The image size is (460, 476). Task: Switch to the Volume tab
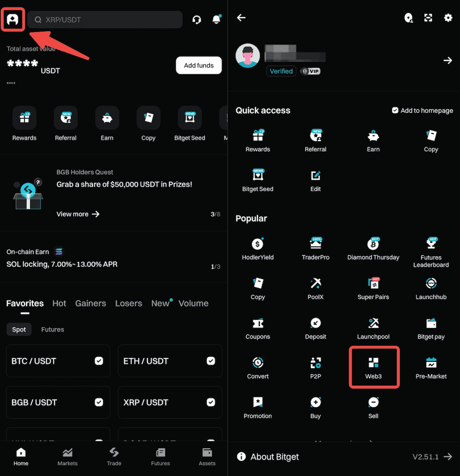pyautogui.click(x=194, y=303)
